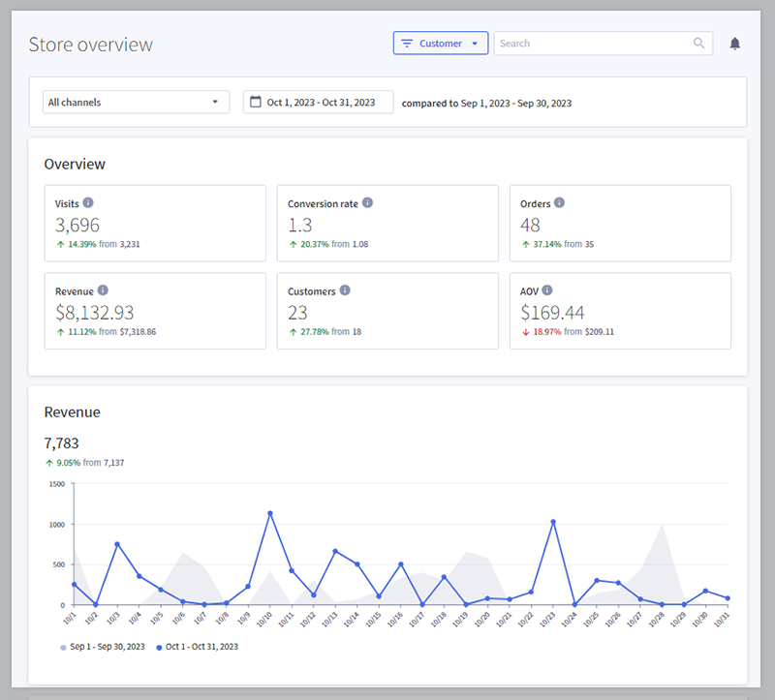
Task: Expand the Customer filter dropdown
Action: 441,44
